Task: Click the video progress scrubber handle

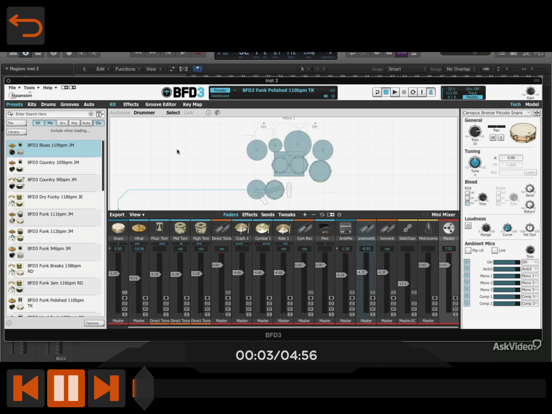Action: 143,388
